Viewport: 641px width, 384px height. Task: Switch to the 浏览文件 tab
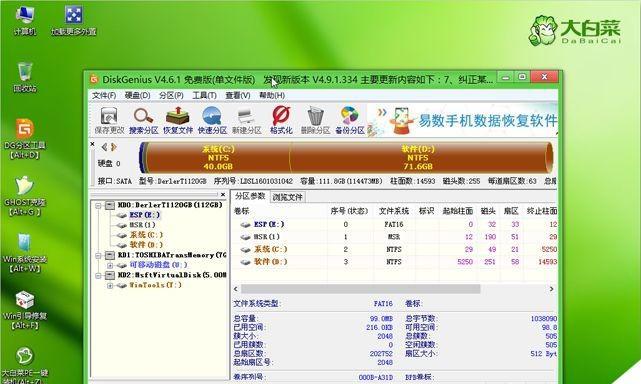click(287, 197)
